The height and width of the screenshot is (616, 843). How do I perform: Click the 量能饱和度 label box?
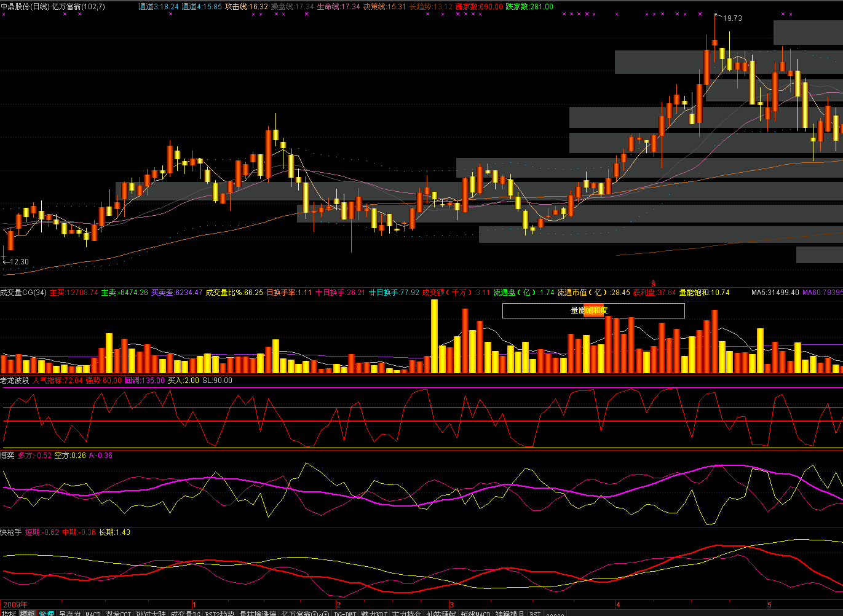coord(593,310)
